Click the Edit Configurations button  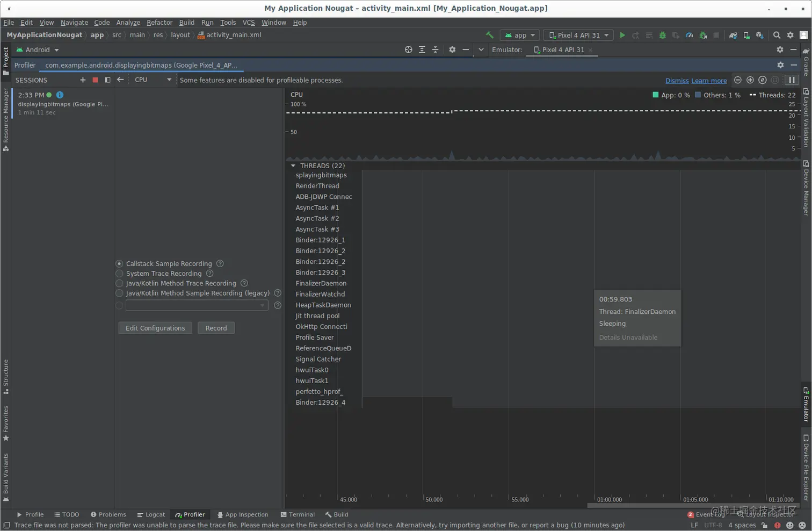(155, 328)
